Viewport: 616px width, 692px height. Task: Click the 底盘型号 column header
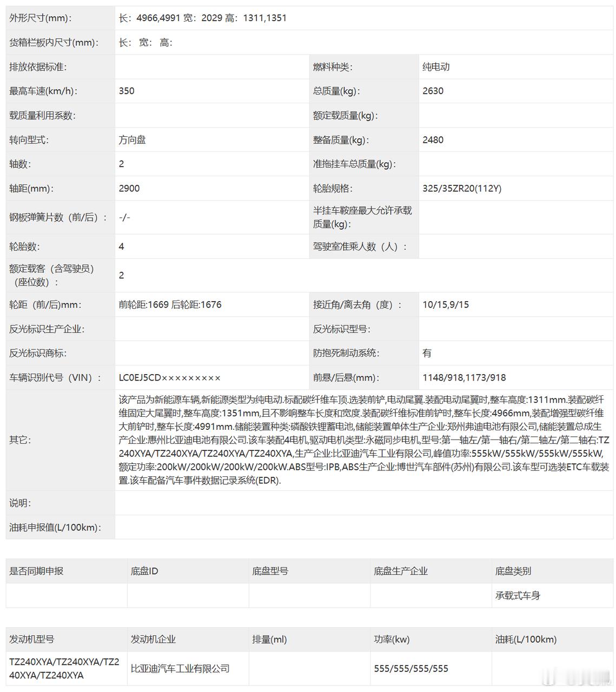[x=270, y=571]
